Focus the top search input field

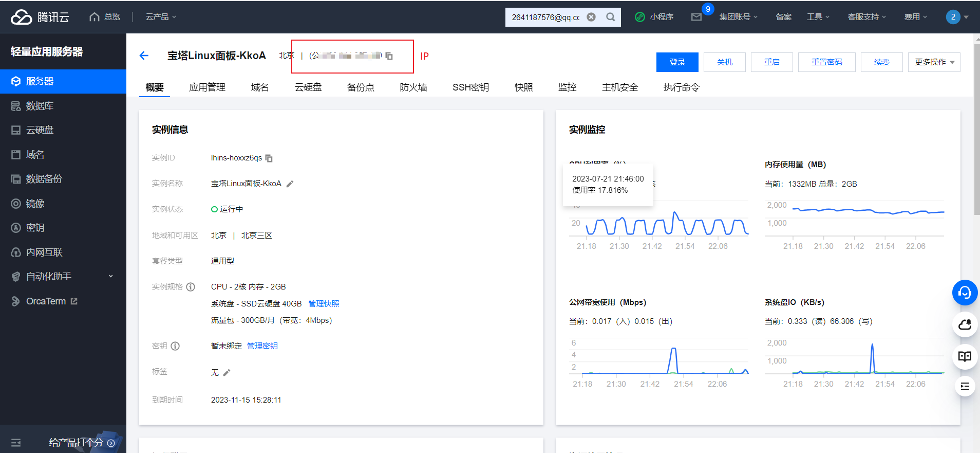545,17
